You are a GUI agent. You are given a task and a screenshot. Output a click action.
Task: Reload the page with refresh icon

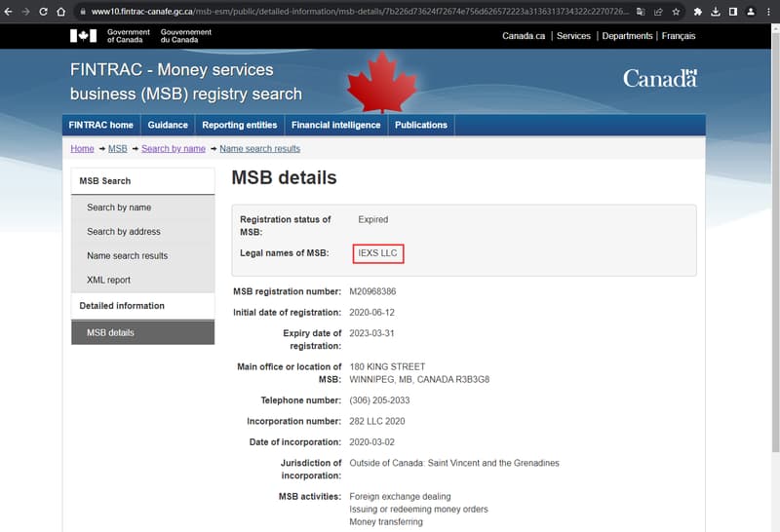pos(43,12)
